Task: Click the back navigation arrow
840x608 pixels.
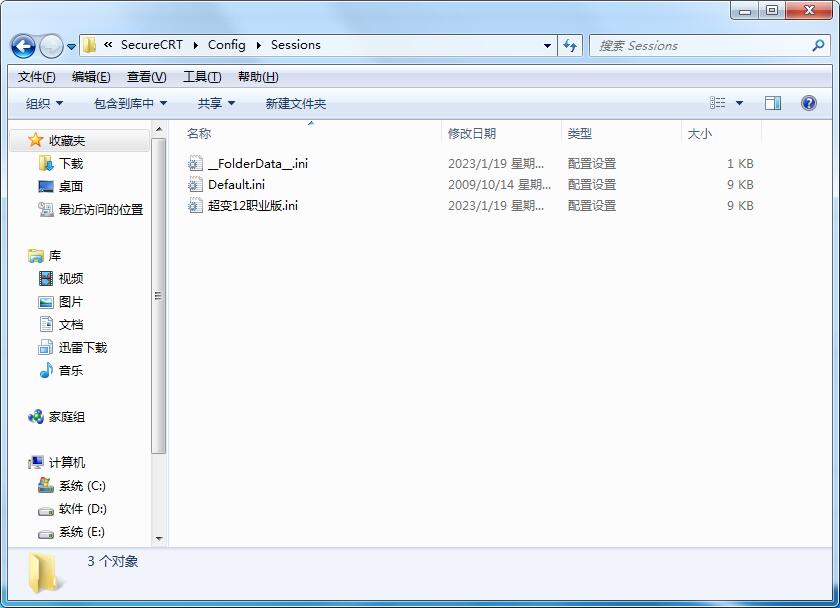Action: [x=21, y=45]
